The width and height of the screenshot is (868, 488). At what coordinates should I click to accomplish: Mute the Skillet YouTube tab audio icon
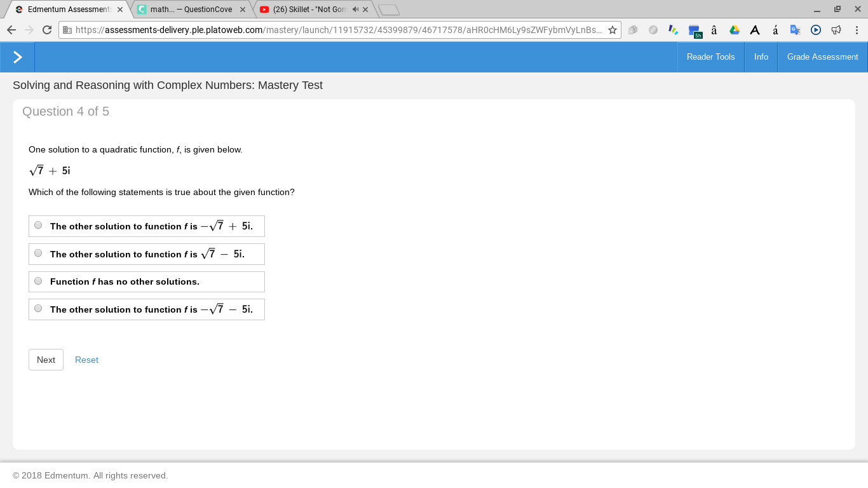(x=355, y=10)
